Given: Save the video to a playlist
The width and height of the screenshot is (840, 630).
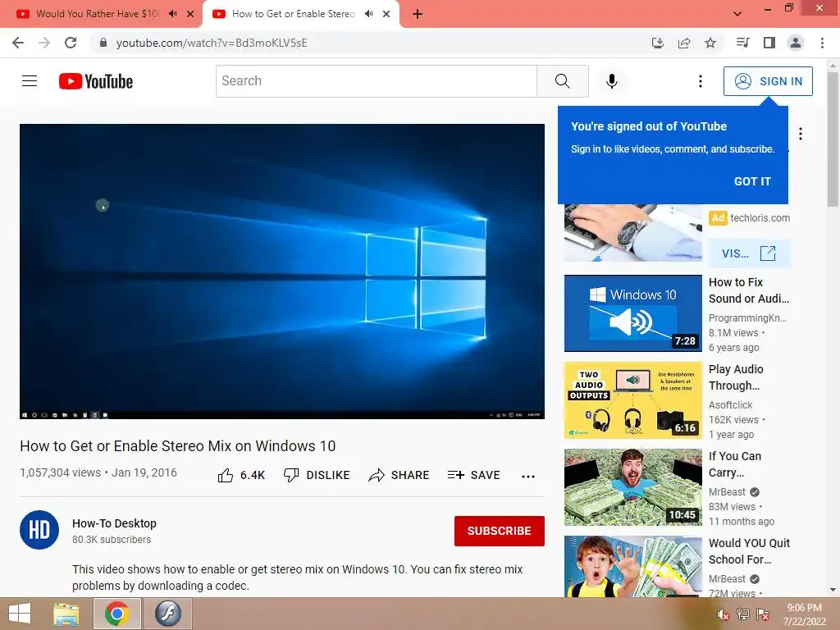Looking at the screenshot, I should (474, 475).
